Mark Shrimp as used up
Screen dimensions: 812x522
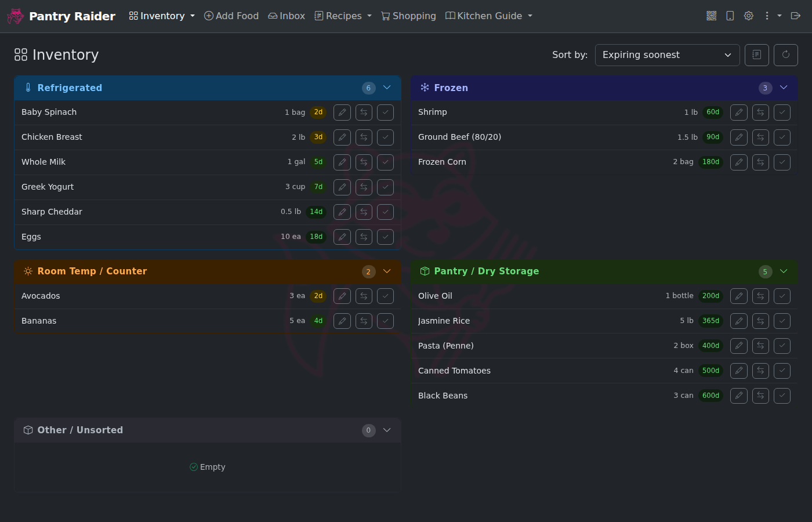point(782,113)
